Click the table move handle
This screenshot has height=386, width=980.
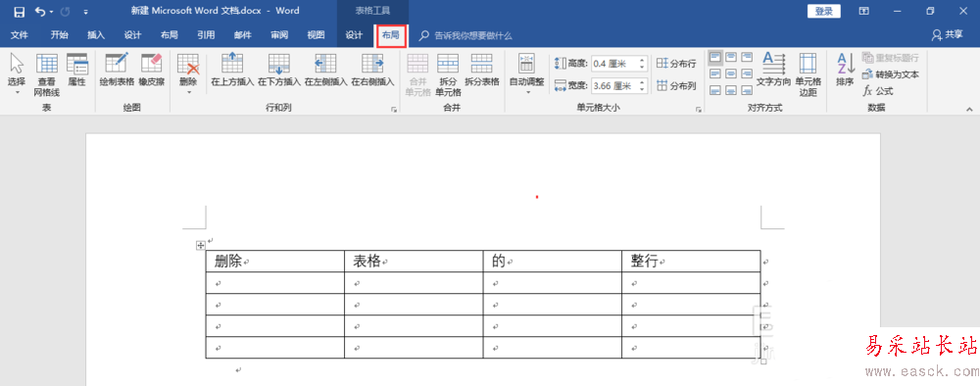[x=201, y=246]
